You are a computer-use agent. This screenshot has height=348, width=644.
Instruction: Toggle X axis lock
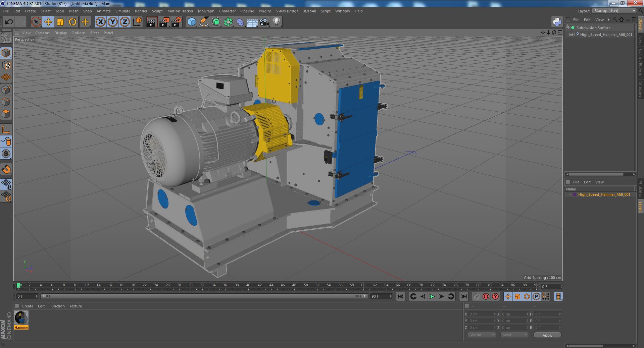point(100,22)
